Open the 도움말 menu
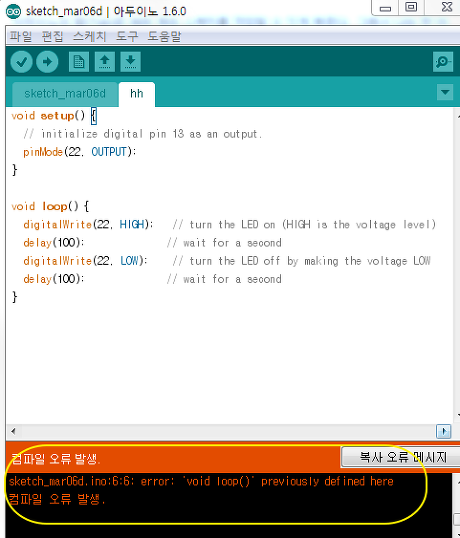This screenshot has height=538, width=460. point(164,36)
